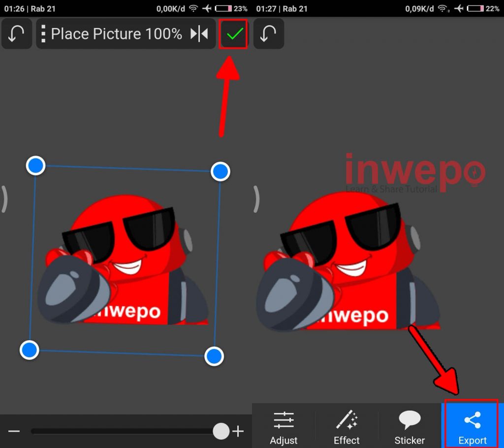Tap the undo arrow in the left screen

coord(16,34)
